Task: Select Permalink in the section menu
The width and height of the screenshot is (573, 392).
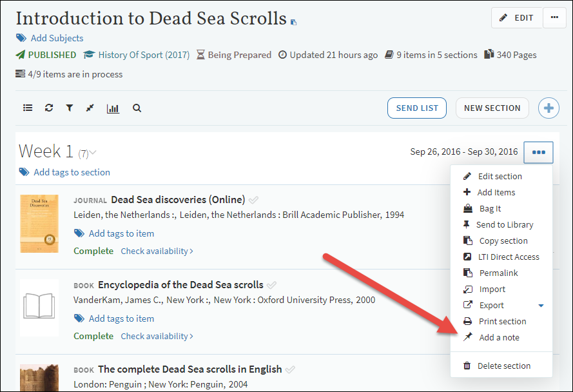Action: pos(501,273)
